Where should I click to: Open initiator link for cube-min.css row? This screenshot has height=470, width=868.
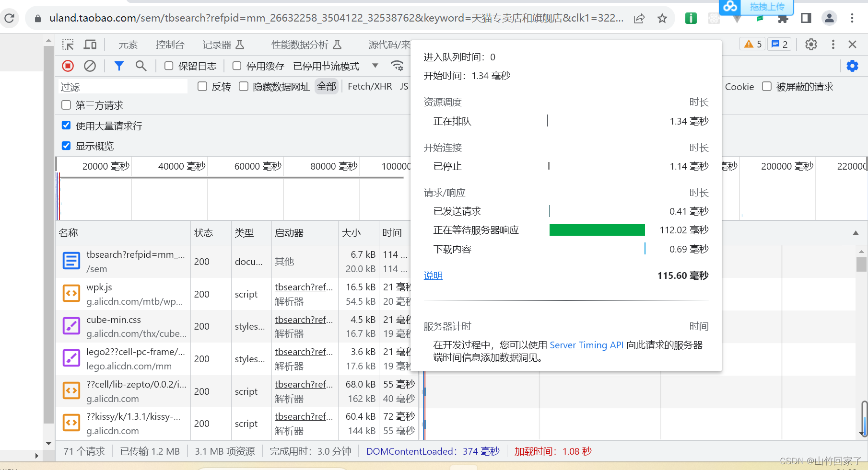tap(304, 320)
